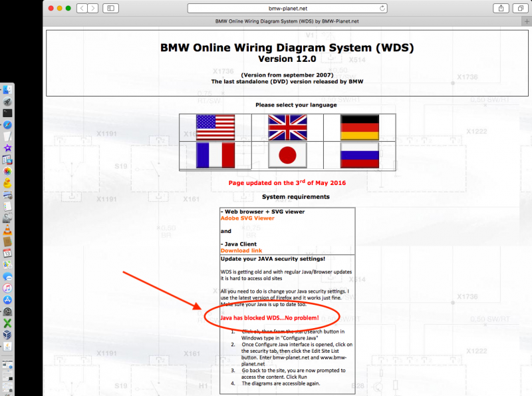Click the "BMW Online Wiring Diagram System (WDS)" heading

[x=287, y=47]
